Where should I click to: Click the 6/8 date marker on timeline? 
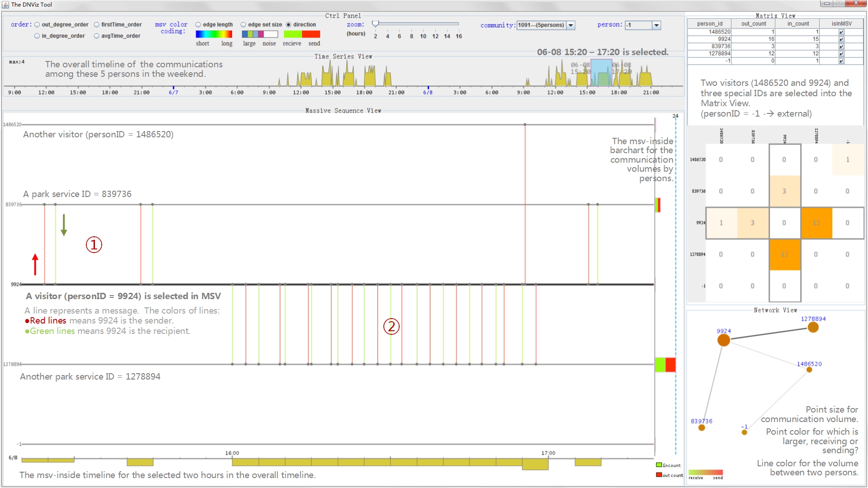point(428,92)
